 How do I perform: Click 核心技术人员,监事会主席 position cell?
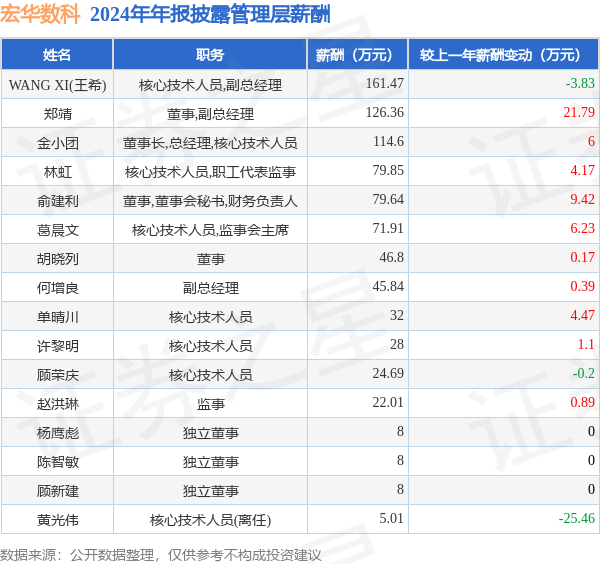click(210, 230)
